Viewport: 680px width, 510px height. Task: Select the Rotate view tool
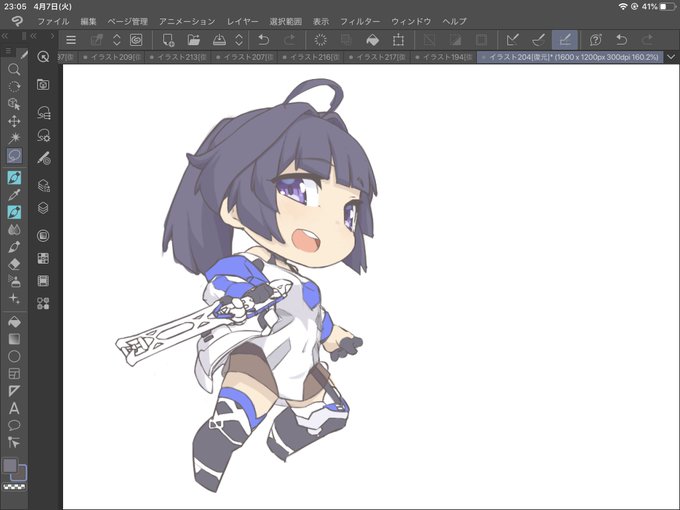coord(14,87)
